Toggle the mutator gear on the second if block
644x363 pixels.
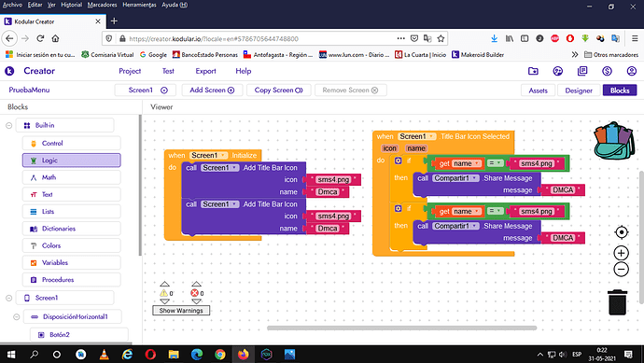click(398, 209)
